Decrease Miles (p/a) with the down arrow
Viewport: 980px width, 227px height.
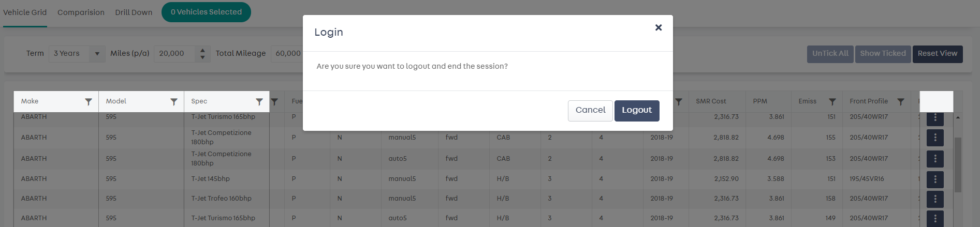tap(202, 57)
